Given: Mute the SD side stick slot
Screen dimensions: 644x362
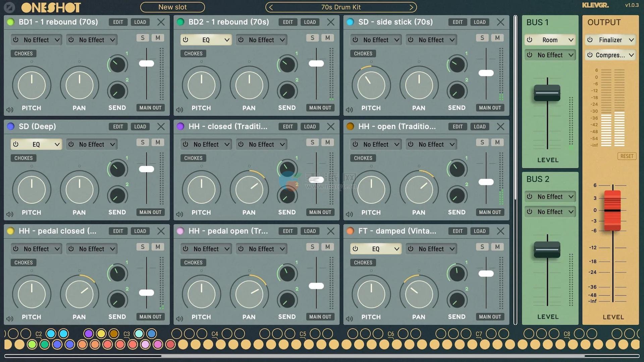Looking at the screenshot, I should 497,38.
